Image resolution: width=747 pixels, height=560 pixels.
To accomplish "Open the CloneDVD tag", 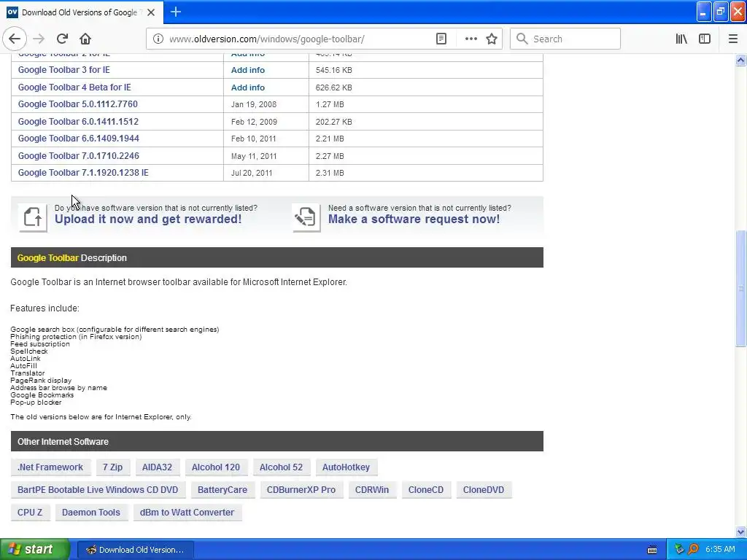I will click(x=484, y=489).
